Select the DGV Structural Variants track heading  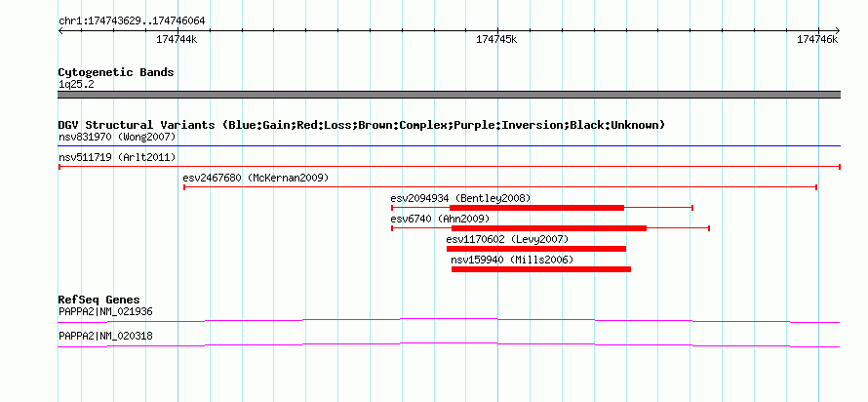(x=362, y=125)
